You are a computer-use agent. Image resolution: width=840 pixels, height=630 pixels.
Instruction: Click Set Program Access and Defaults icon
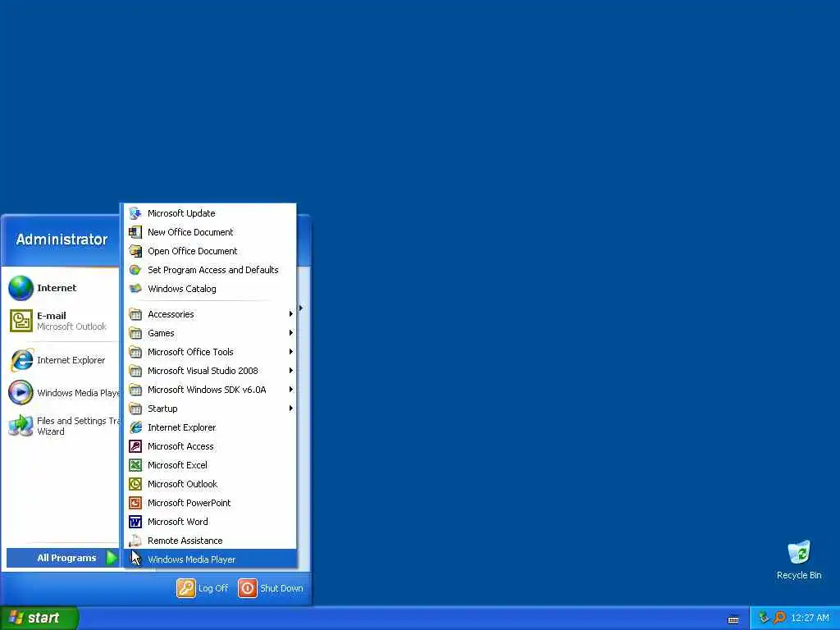(135, 270)
